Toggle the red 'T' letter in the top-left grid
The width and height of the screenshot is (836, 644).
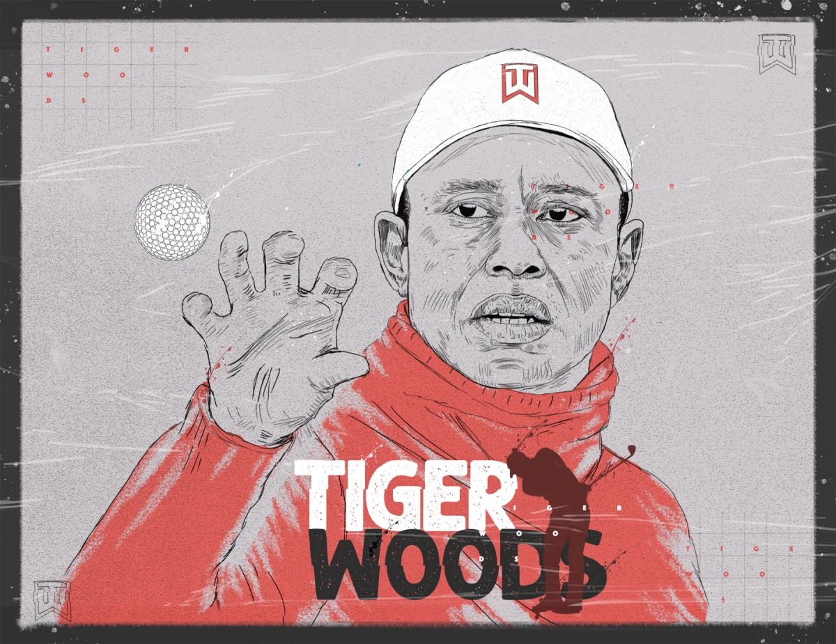point(47,49)
